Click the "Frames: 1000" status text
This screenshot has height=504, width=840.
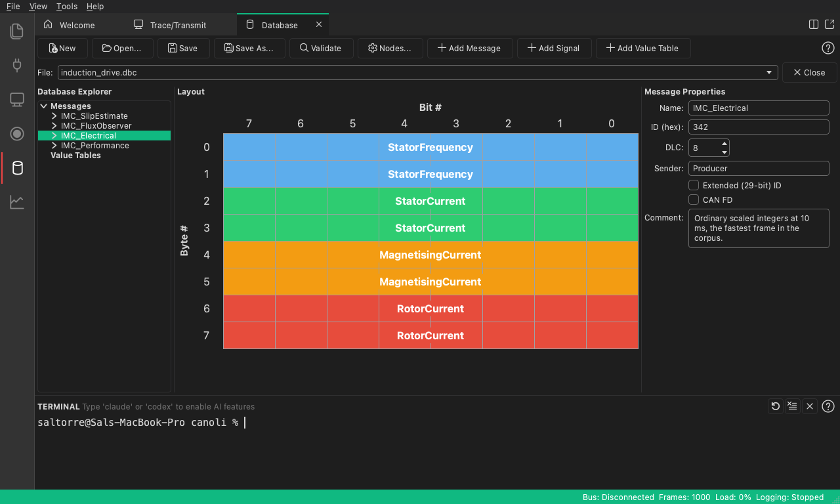point(684,497)
